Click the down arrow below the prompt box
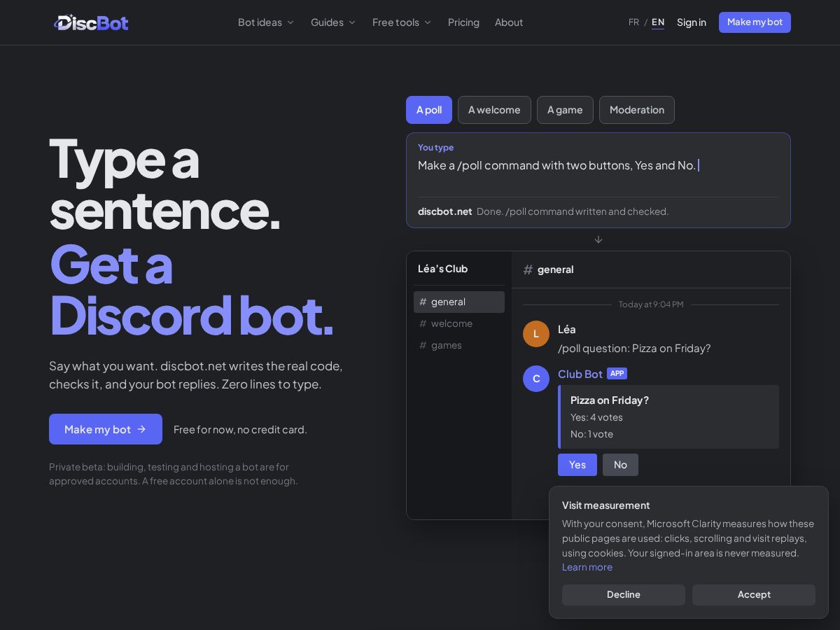This screenshot has height=630, width=840. [x=598, y=239]
